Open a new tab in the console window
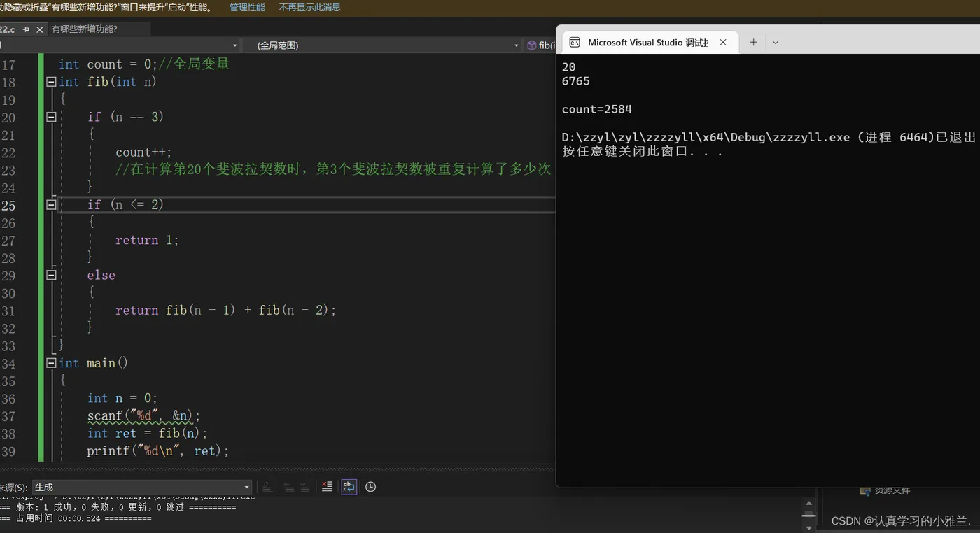Image resolution: width=980 pixels, height=533 pixels. [x=753, y=43]
